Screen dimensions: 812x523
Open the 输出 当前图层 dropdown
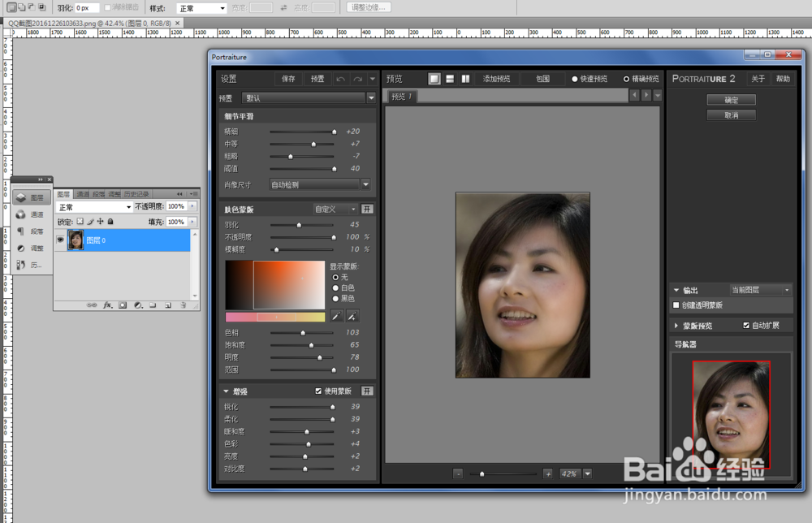(760, 290)
